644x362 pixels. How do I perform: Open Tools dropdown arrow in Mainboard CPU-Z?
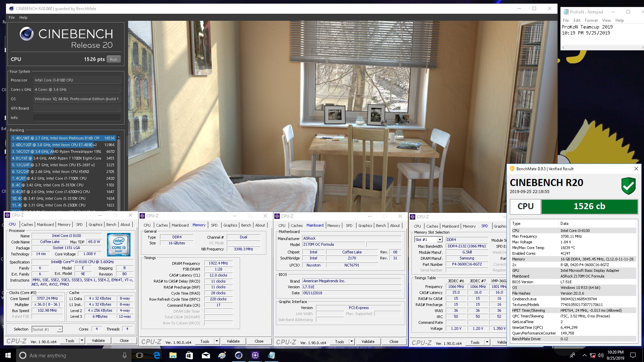[352, 342]
